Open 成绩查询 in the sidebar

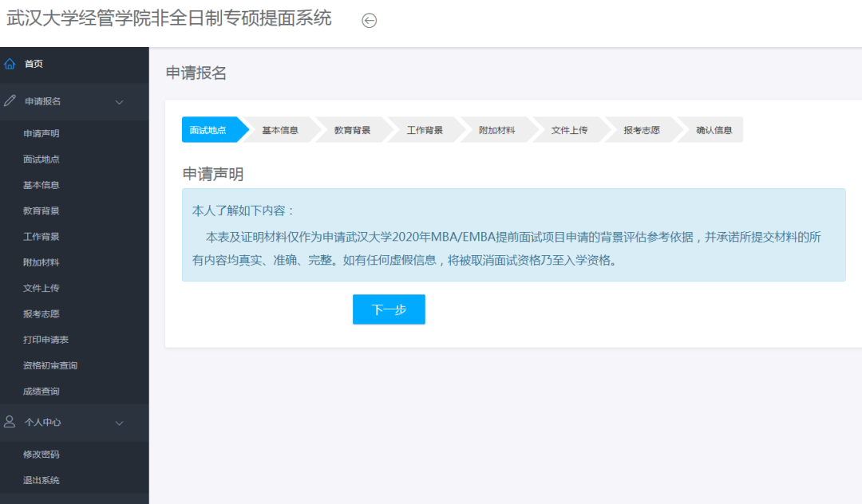[42, 392]
